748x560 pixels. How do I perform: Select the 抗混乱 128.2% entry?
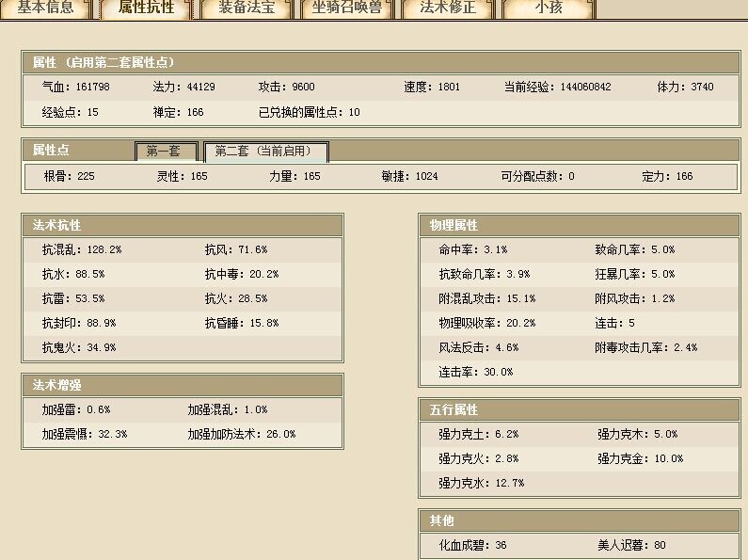pos(82,250)
